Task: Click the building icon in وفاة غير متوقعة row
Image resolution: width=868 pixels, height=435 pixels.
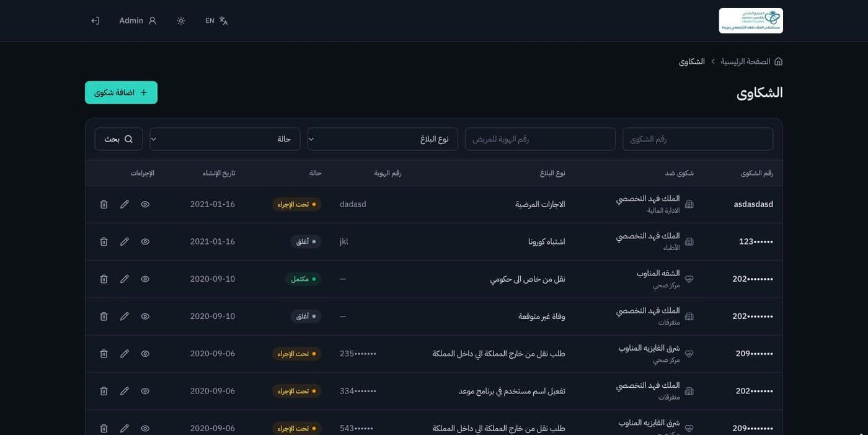Action: click(x=689, y=316)
